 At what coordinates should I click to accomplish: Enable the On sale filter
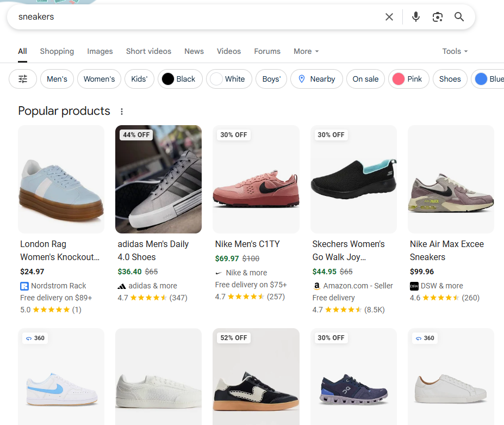tap(365, 79)
